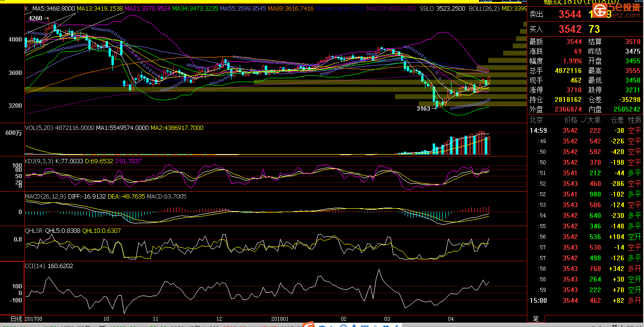Switch to the 日线 daily period tab

(x=16, y=319)
